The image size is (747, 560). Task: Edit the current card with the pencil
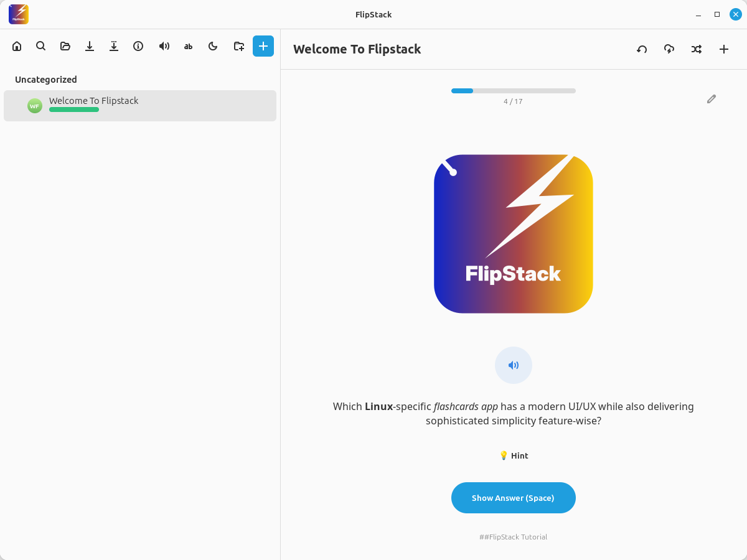point(711,98)
